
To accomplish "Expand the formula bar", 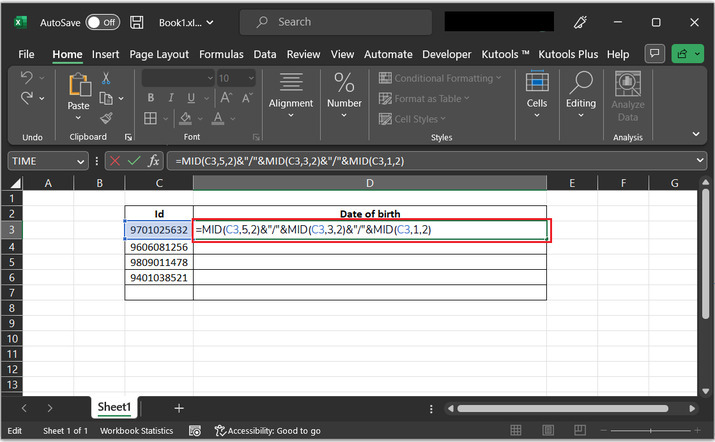I will pos(700,161).
